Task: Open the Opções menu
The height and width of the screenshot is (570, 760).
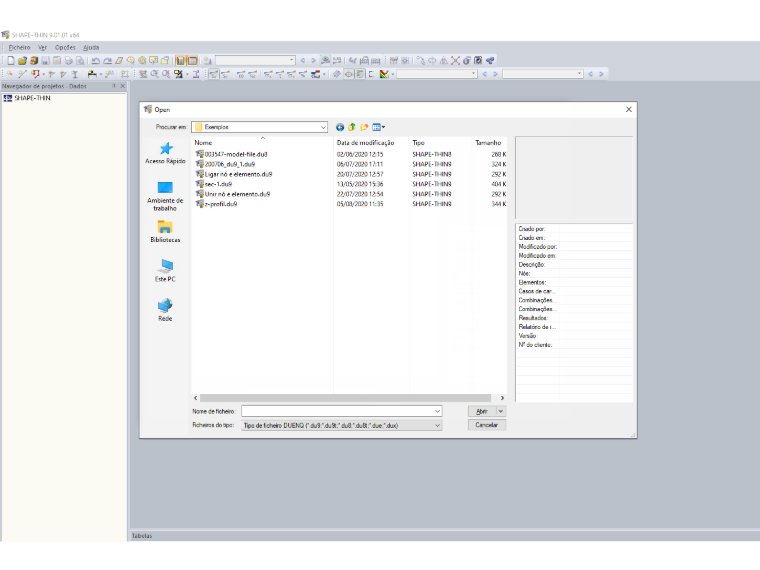Action: (x=65, y=48)
